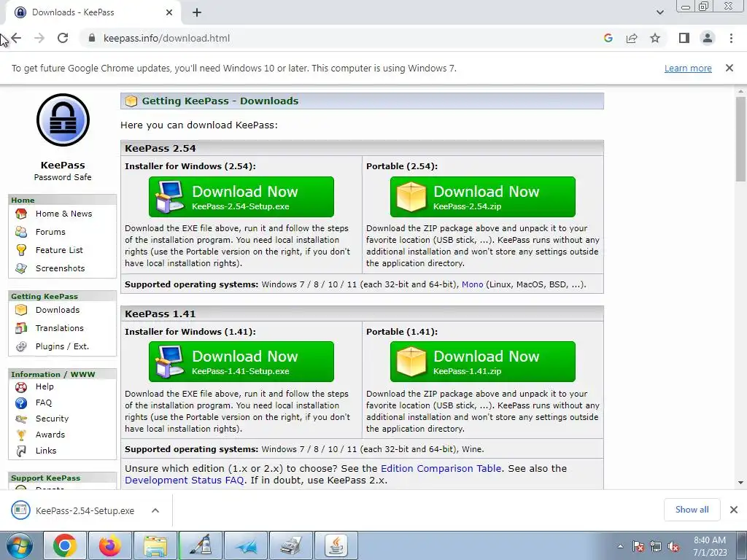Viewport: 747px width, 560px height.
Task: Go to Feature List page
Action: point(59,250)
